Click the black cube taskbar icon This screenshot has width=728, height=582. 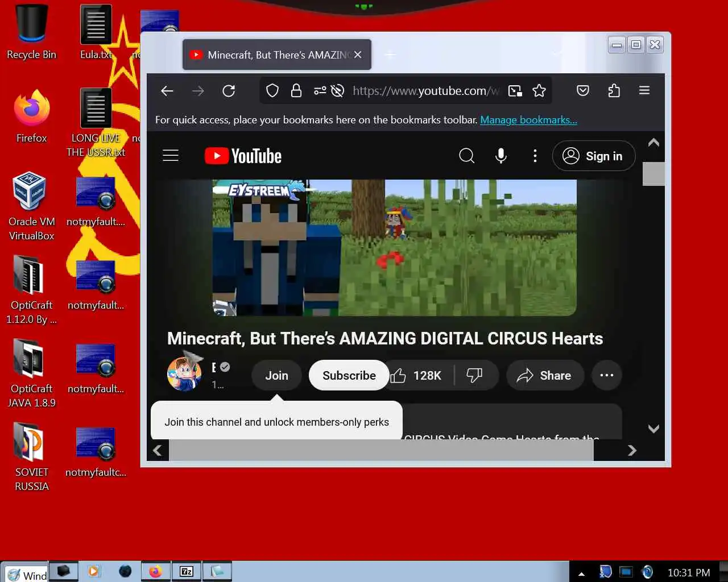click(x=63, y=571)
